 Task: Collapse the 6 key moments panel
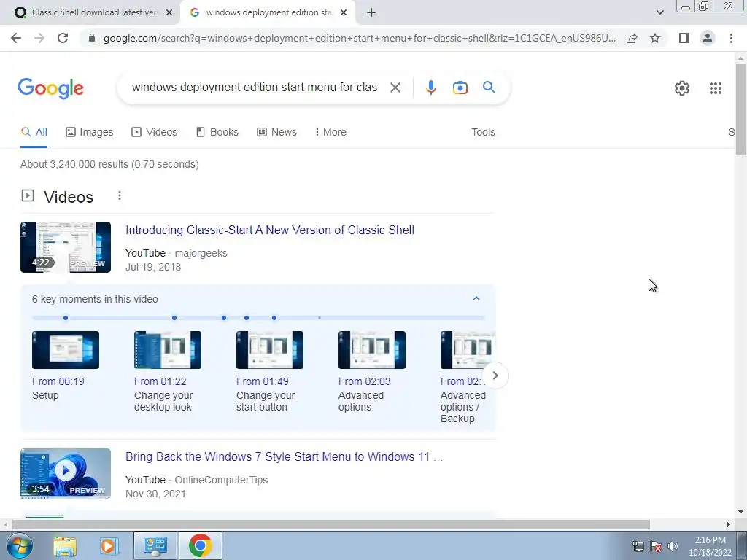(x=476, y=298)
